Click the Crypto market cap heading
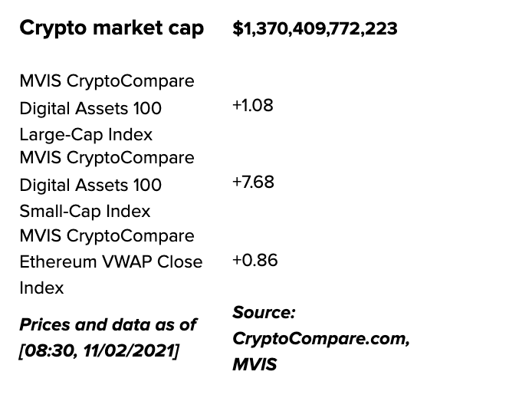Viewport: 532px width, 411px height. 111,28
